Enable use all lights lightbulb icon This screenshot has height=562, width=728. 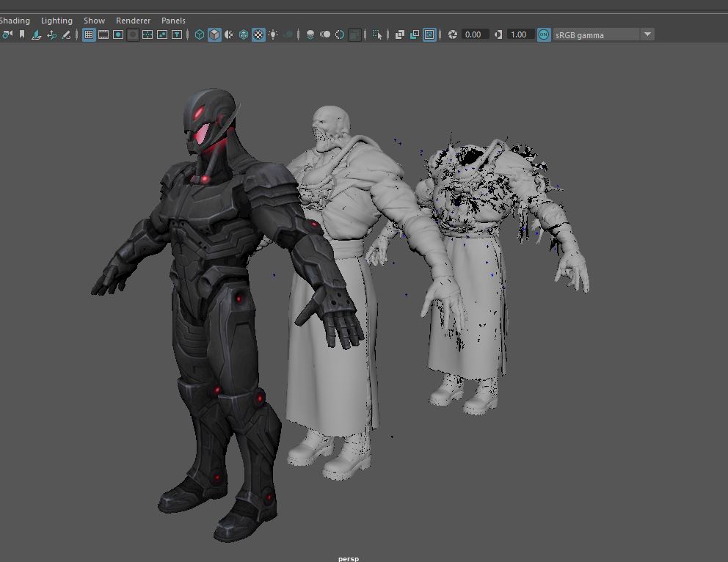point(273,34)
